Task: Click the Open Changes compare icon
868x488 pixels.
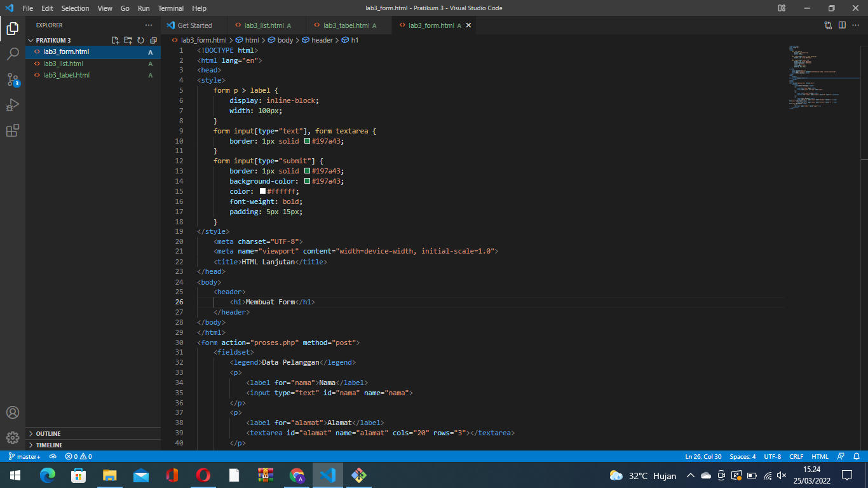Action: [x=828, y=25]
